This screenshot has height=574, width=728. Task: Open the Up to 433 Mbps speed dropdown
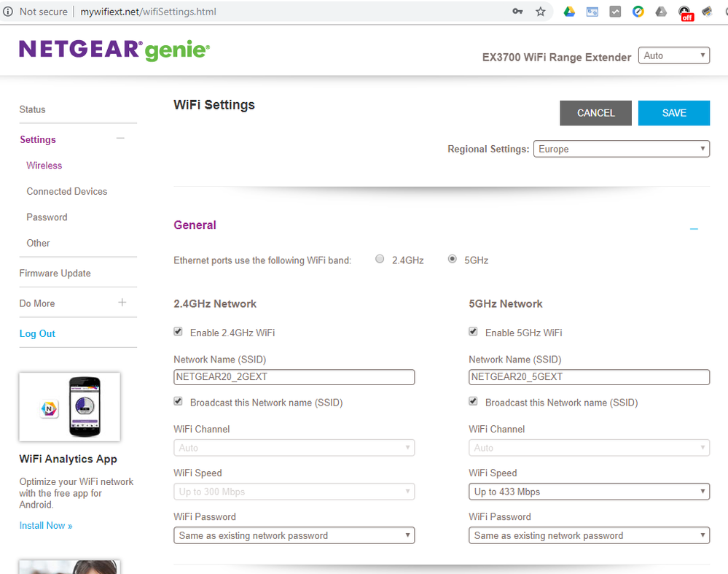(590, 492)
